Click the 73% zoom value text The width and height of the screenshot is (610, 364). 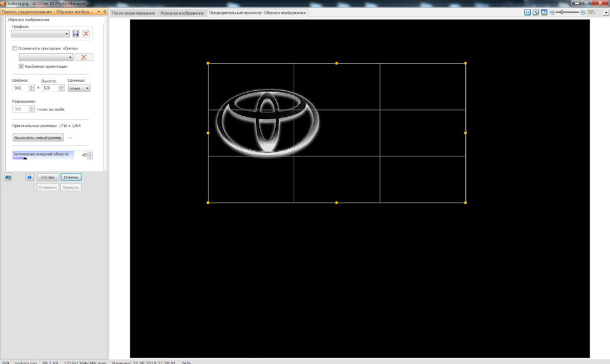[591, 13]
